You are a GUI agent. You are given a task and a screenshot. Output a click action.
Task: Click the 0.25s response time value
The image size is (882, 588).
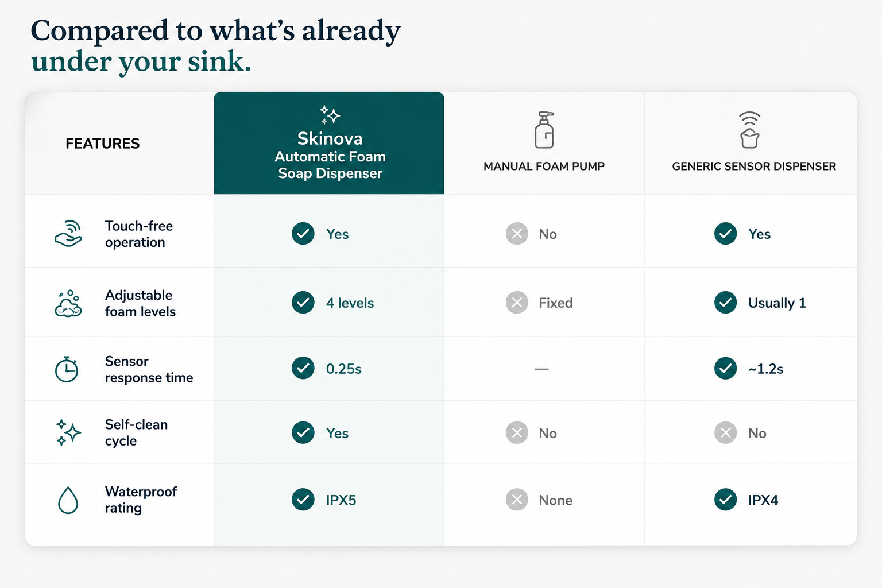click(x=344, y=369)
